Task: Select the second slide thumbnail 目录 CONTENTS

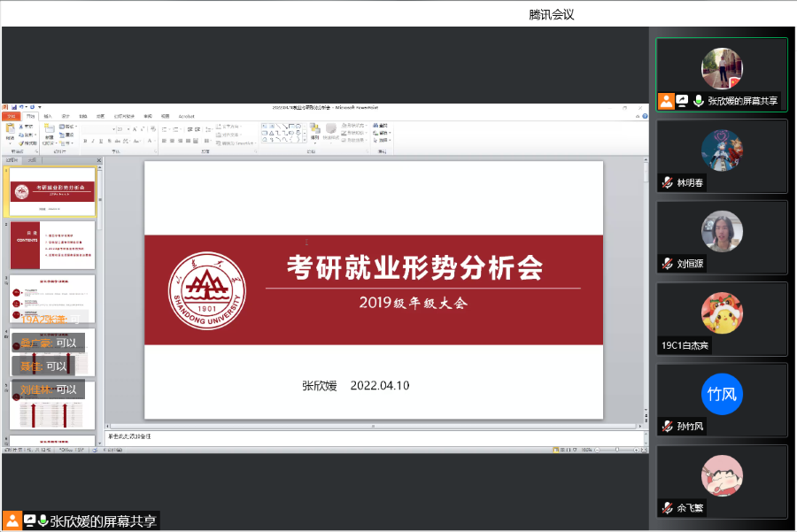Action: click(52, 245)
